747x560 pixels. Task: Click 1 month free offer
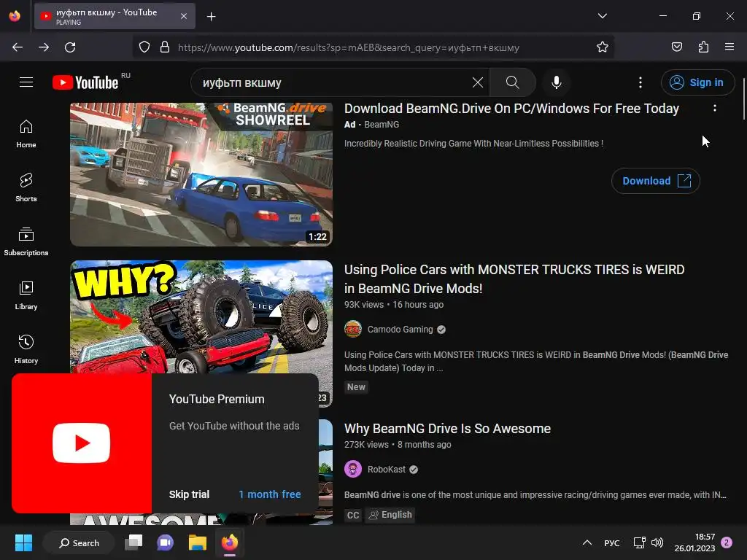coord(270,494)
